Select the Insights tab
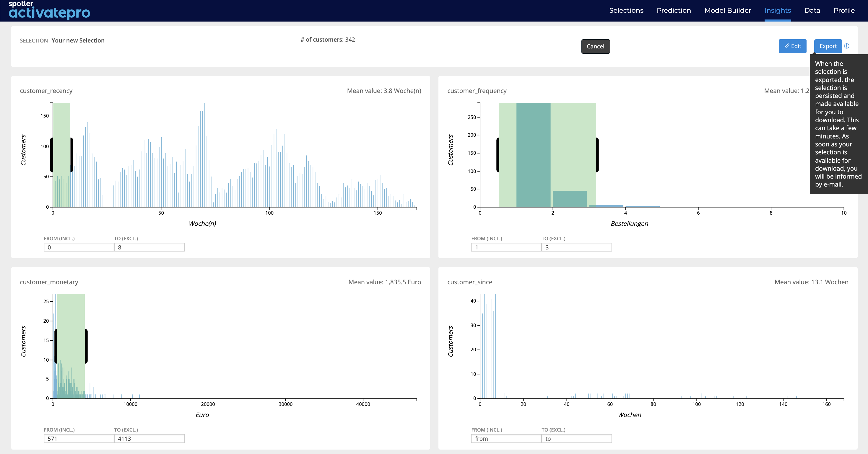Viewport: 868px width, 454px height. tap(778, 10)
